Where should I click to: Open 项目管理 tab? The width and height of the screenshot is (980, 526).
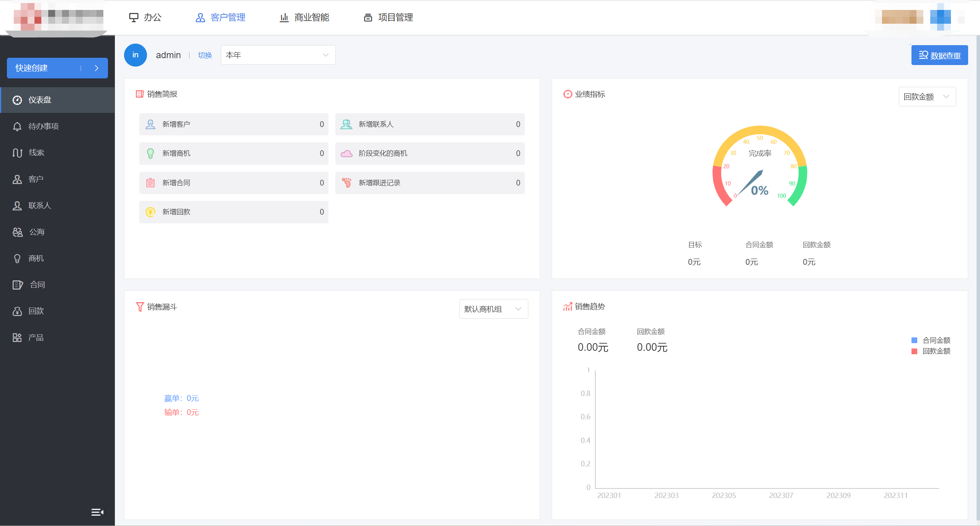click(x=388, y=17)
